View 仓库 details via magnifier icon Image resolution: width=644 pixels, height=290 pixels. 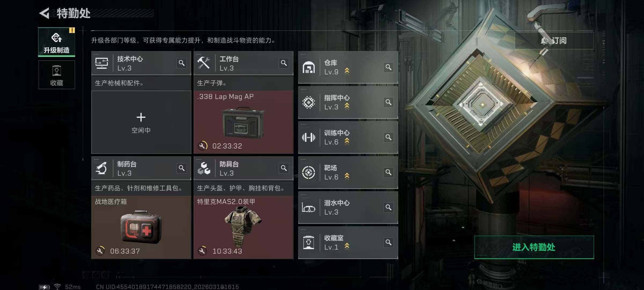(x=389, y=67)
